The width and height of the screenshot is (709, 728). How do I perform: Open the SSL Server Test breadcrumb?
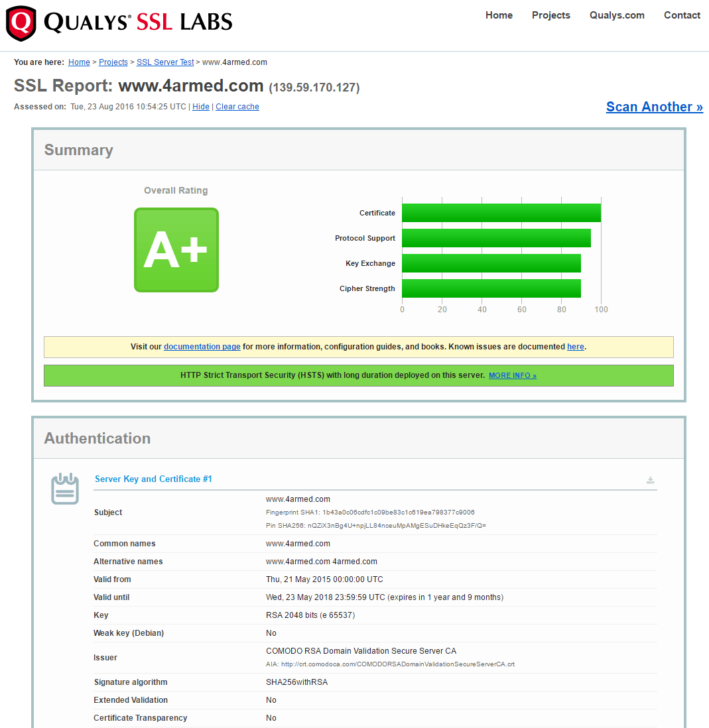(x=165, y=62)
